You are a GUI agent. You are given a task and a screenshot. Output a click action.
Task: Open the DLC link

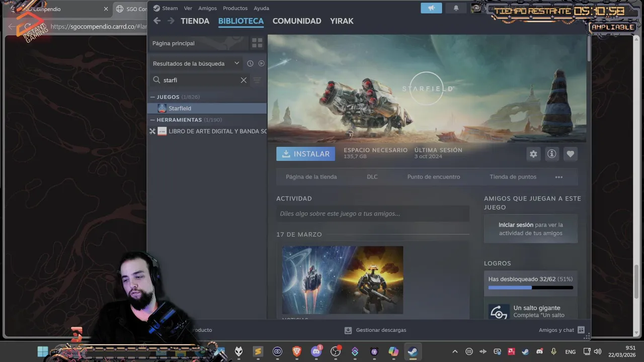tap(372, 177)
